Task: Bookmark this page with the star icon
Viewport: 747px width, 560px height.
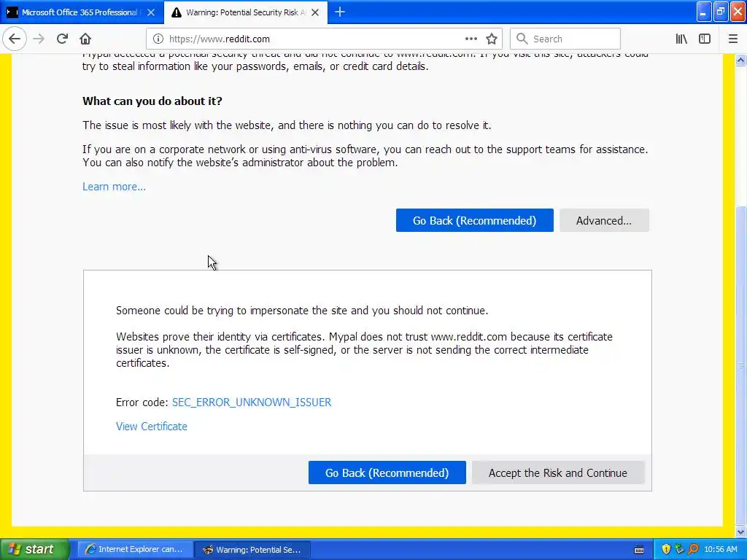Action: [492, 39]
